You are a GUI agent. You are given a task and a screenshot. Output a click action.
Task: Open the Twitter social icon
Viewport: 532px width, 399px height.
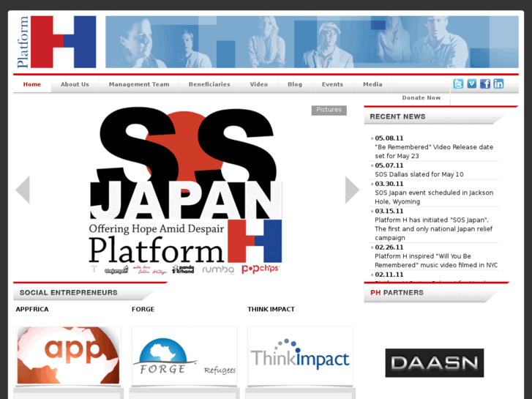click(458, 84)
